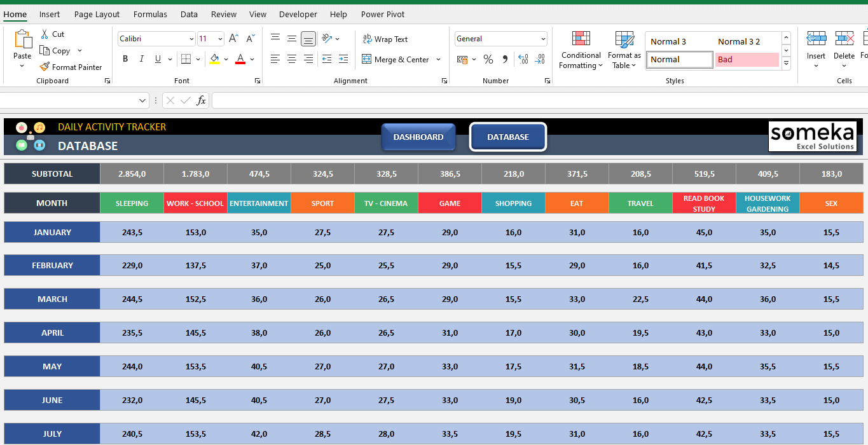Viewport: 868px width, 445px height.
Task: Toggle Italic formatting
Action: [141, 59]
